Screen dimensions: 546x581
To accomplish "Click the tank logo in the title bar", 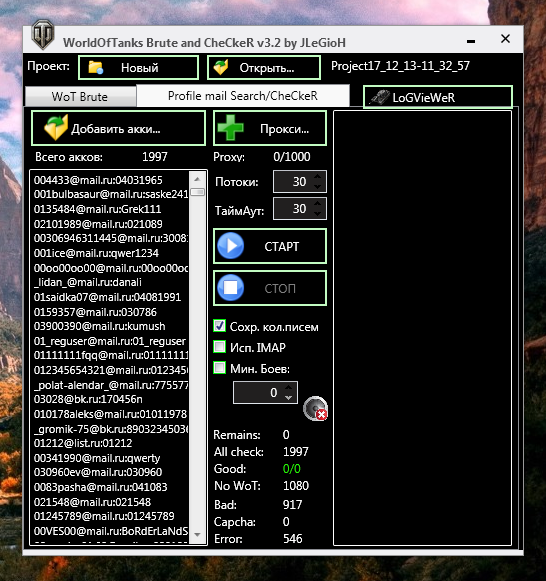I will click(42, 35).
